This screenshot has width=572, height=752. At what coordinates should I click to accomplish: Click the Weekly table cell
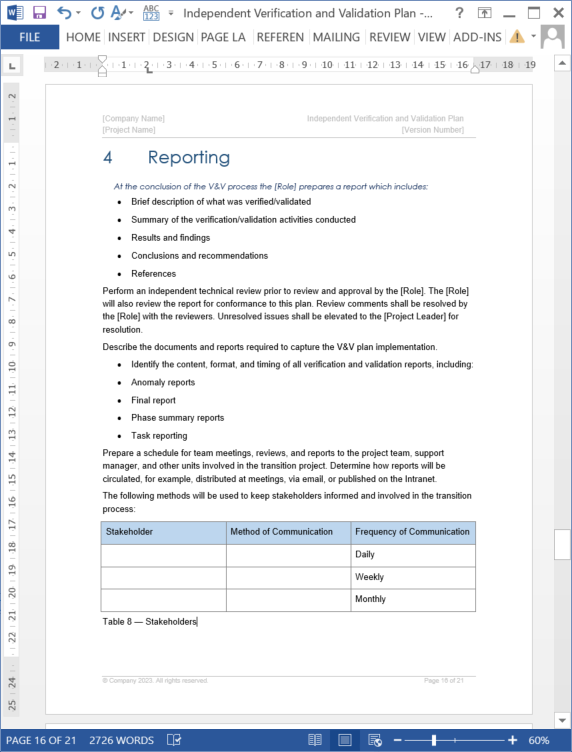413,577
